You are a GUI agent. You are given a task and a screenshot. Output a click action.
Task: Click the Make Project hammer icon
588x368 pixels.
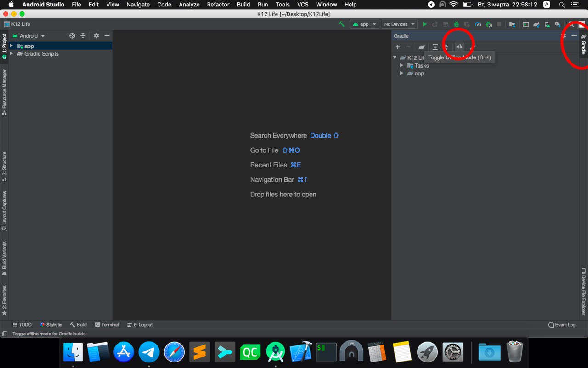coord(341,24)
